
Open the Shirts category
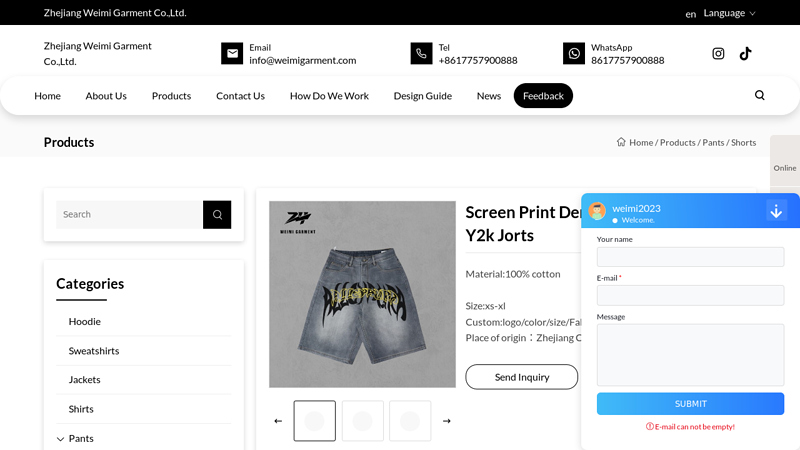[81, 409]
